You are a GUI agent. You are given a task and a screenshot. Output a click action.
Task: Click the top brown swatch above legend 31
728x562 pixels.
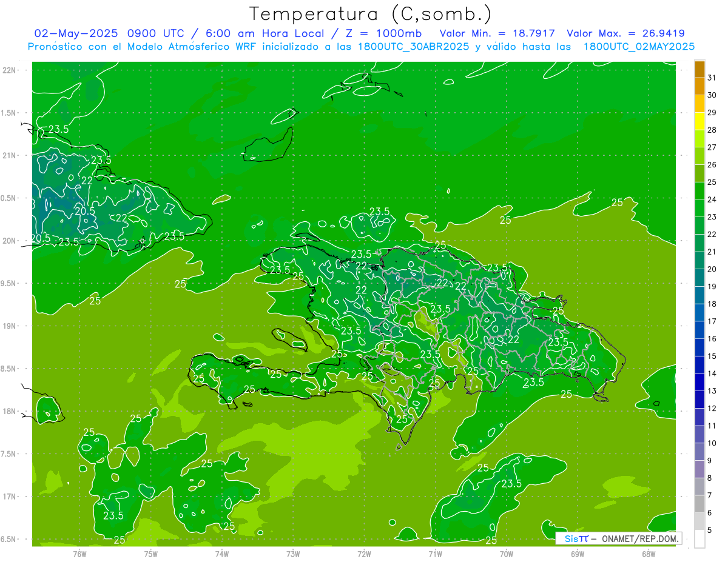[x=699, y=69]
